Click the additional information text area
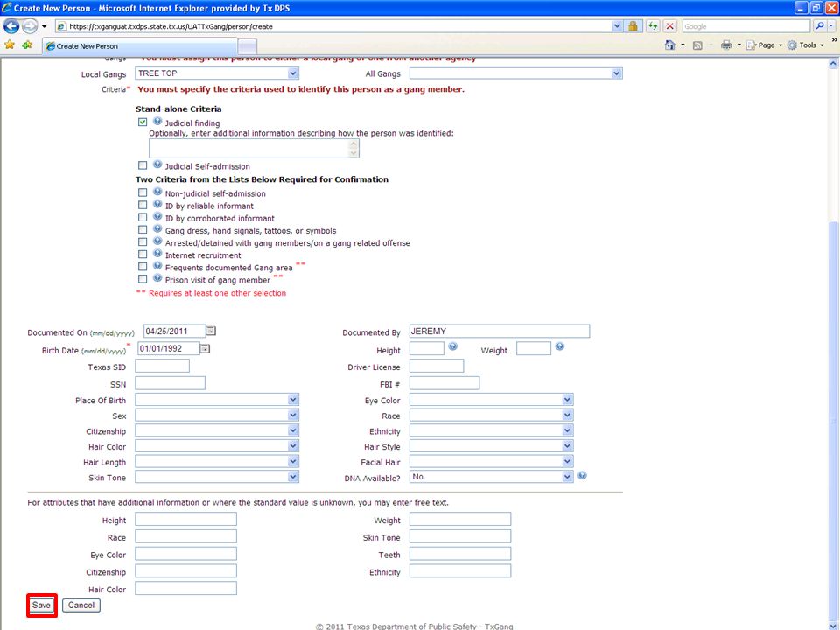The image size is (840, 630). pyautogui.click(x=254, y=149)
